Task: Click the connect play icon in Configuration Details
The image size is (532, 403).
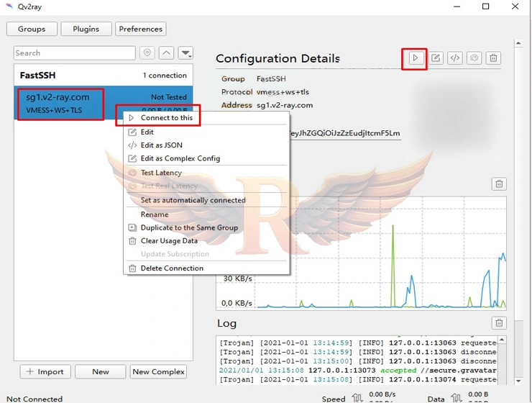Action: [415, 58]
